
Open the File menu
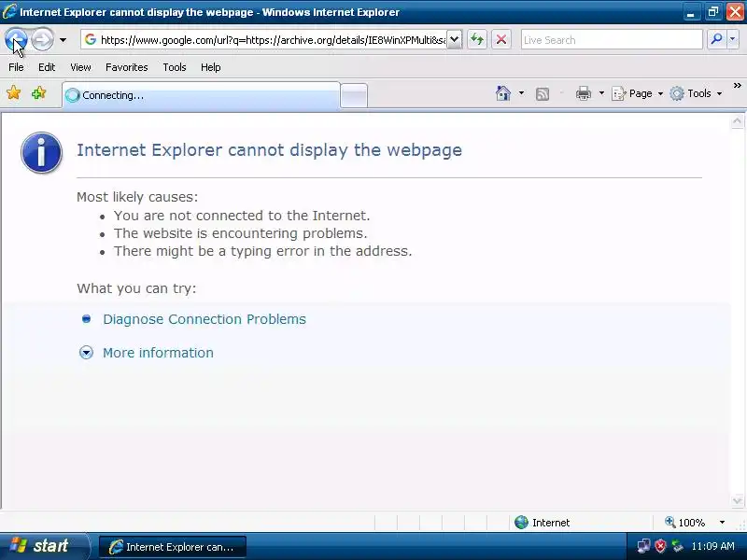pos(16,67)
